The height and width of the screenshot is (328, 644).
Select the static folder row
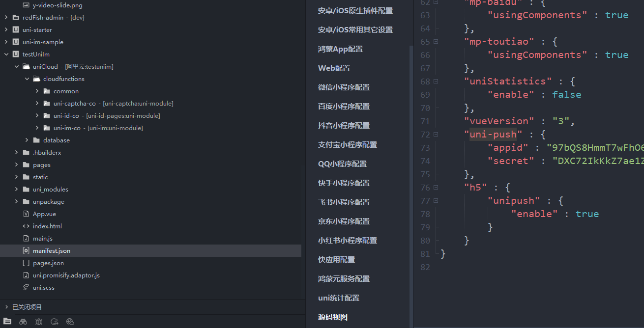[150, 177]
